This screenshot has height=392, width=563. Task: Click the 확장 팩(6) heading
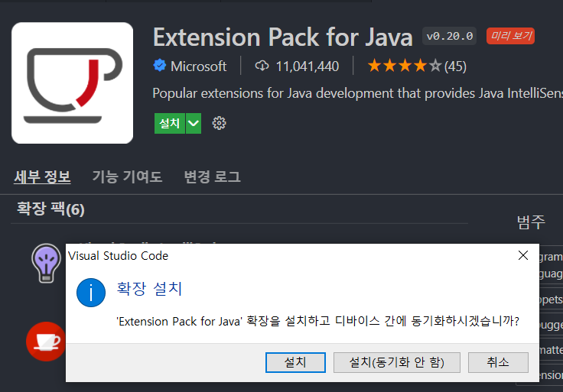pyautogui.click(x=50, y=209)
